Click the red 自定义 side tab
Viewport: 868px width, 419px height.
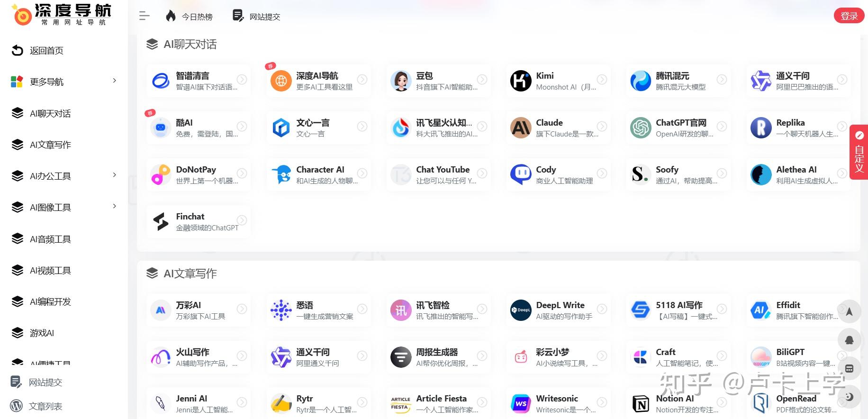pyautogui.click(x=859, y=152)
